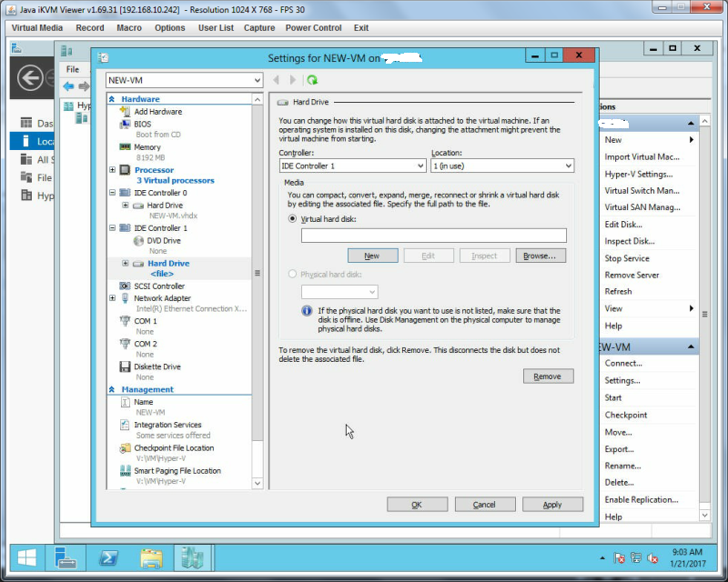Viewport: 728px width, 582px height.
Task: Select the BIOS icon in hardware list
Action: pyautogui.click(x=125, y=124)
